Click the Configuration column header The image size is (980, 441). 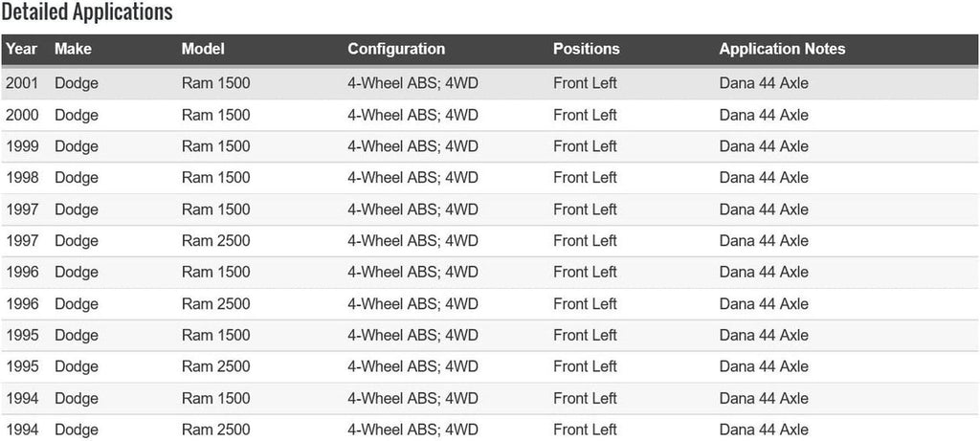tap(396, 49)
